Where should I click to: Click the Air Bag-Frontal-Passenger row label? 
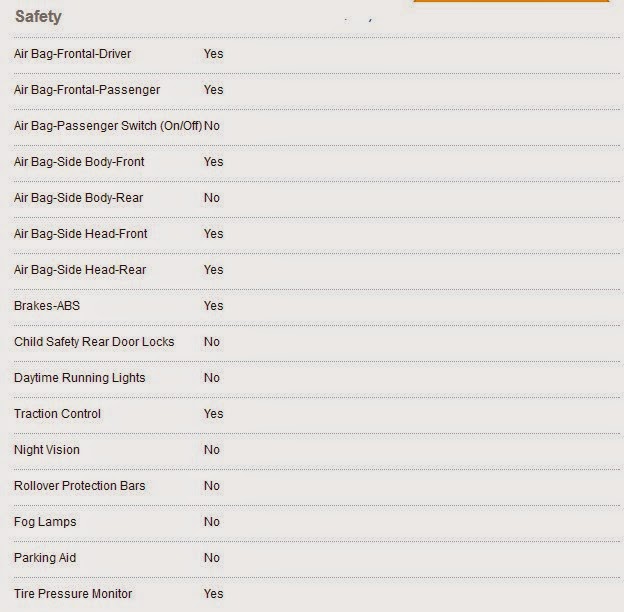tap(87, 90)
